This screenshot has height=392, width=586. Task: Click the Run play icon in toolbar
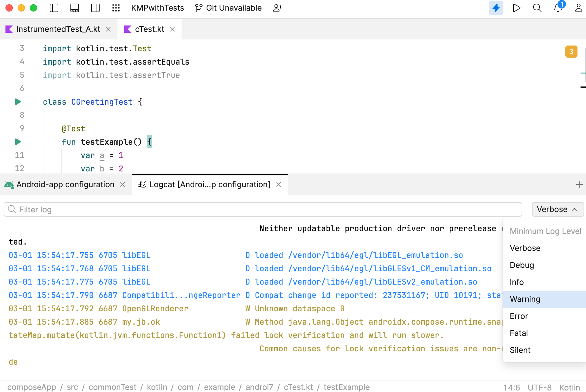pos(516,8)
